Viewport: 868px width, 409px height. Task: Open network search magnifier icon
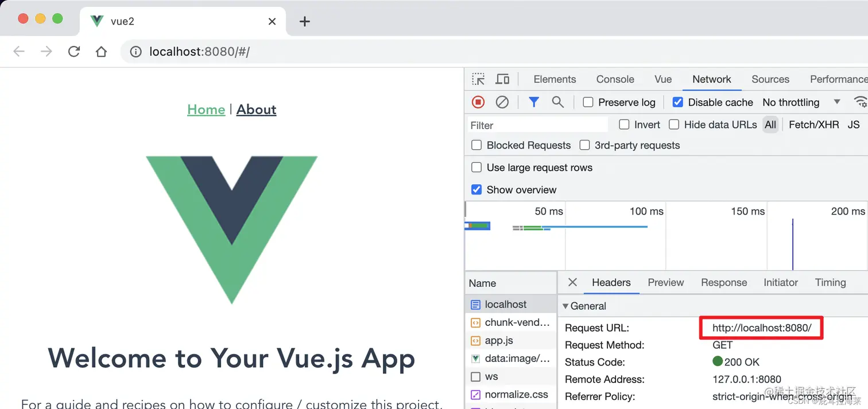click(x=557, y=102)
